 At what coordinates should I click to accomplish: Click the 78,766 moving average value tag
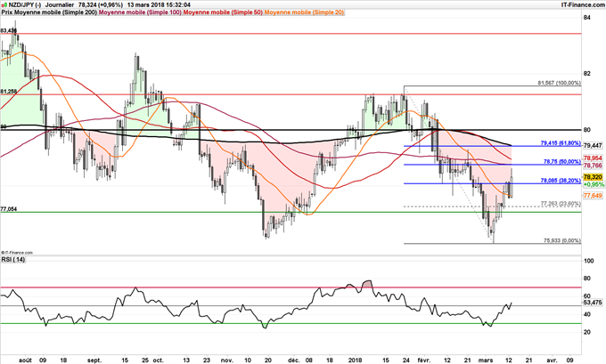[593, 166]
